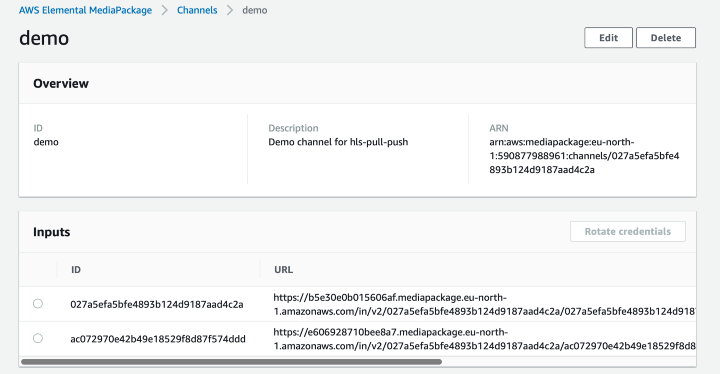Click description 'Demo channel for hls-pull-push'
Viewport: 720px width, 374px height.
(338, 142)
